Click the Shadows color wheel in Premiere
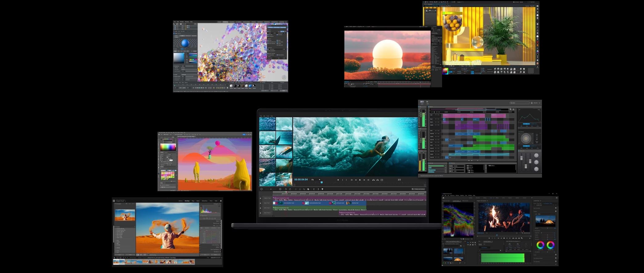The height and width of the screenshot is (273, 644). 540,245
